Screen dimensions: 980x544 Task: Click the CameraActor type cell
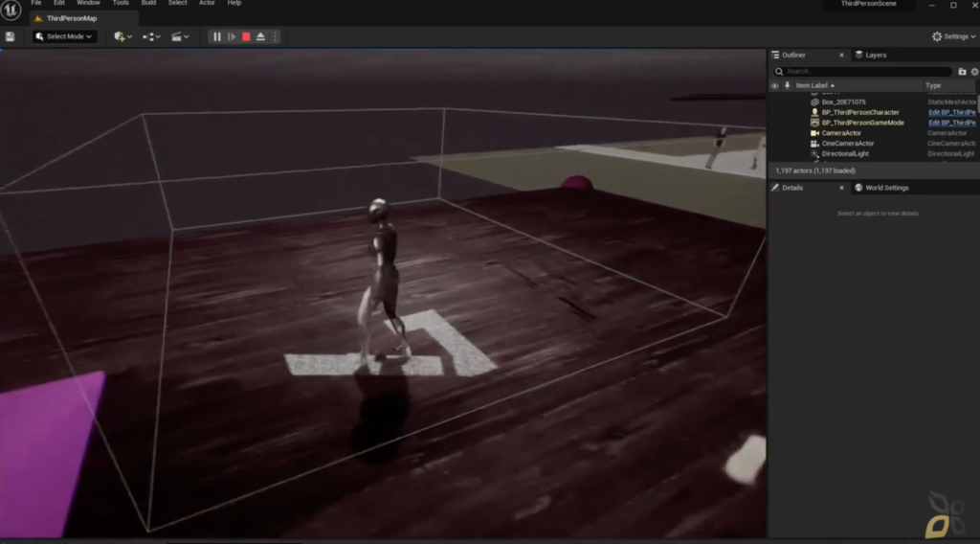(x=947, y=133)
